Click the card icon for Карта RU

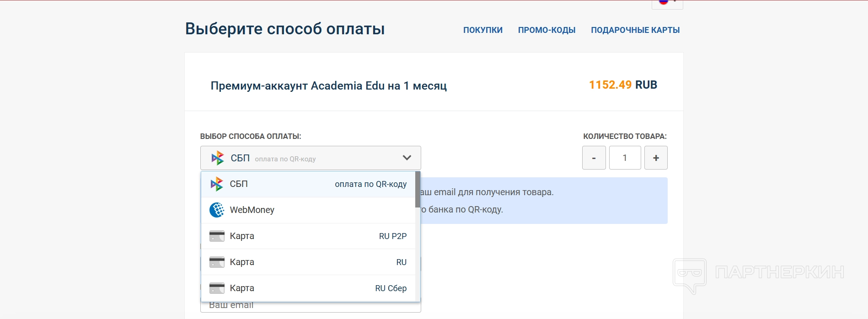coord(217,262)
